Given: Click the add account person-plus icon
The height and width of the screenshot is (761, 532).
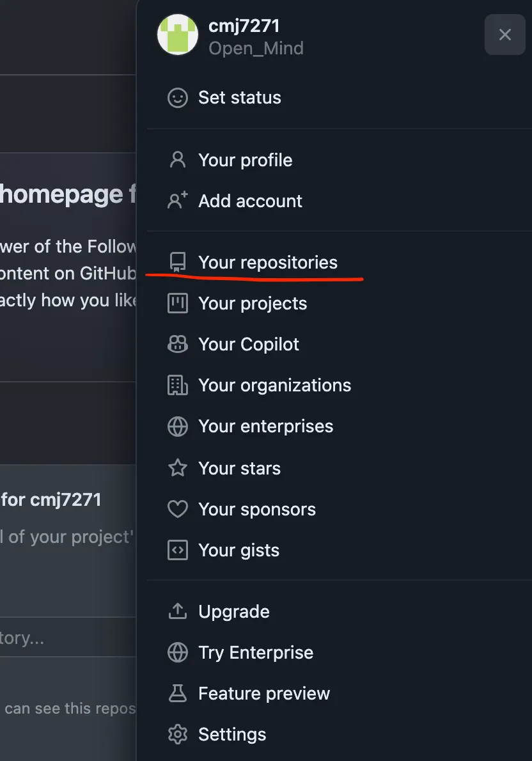Looking at the screenshot, I should [177, 201].
